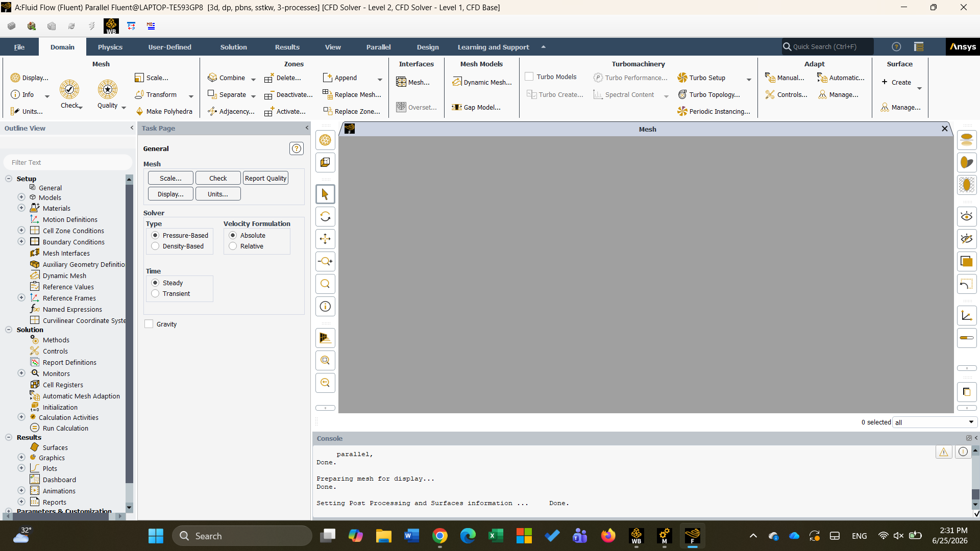Open the mesh Quality tool icon
Image resolution: width=980 pixels, height=551 pixels.
108,89
